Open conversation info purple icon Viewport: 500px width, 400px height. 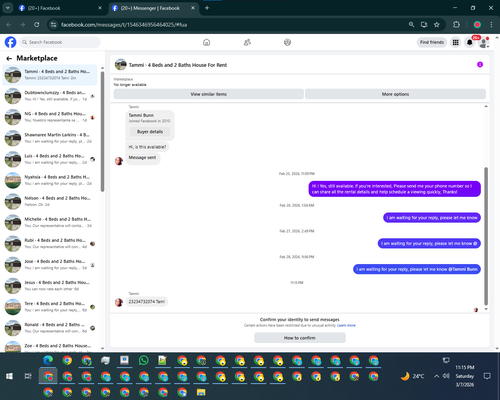tap(480, 64)
